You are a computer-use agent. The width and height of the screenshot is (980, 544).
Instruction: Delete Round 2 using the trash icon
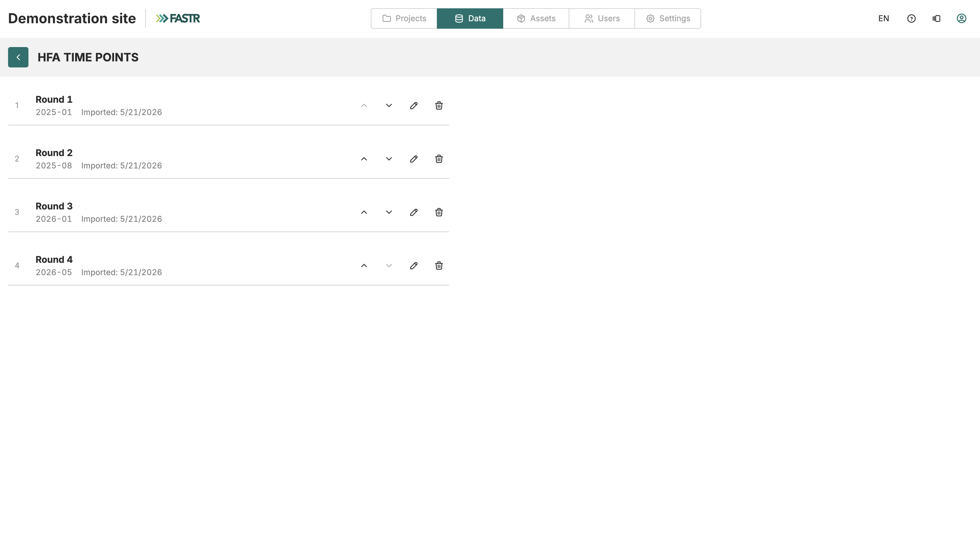[439, 159]
